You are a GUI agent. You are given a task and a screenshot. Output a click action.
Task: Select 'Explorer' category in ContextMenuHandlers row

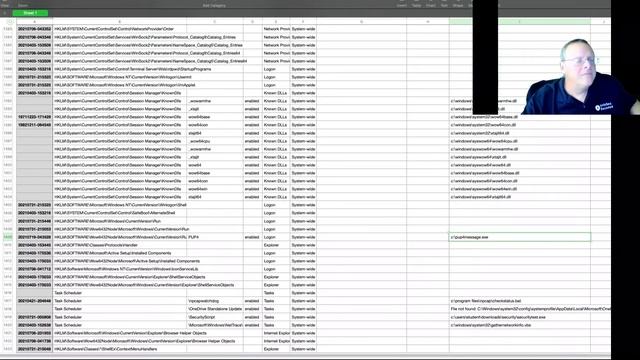pyautogui.click(x=276, y=349)
